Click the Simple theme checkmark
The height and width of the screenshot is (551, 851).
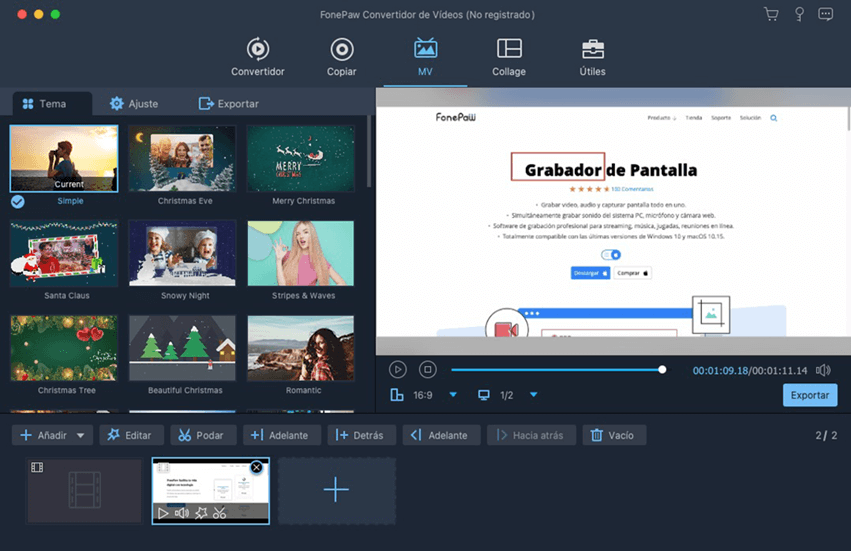click(18, 202)
